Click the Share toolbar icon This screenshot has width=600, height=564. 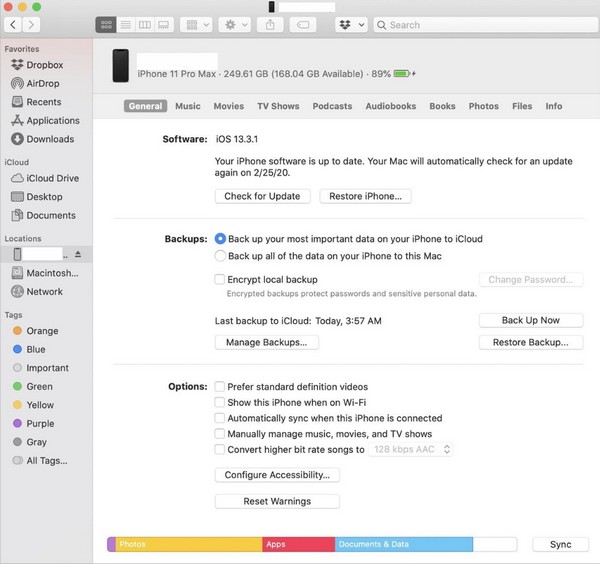270,25
